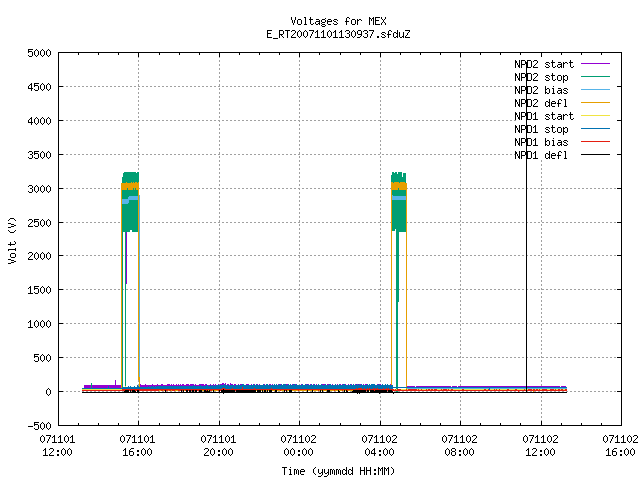Viewport: 640px width, 480px height.
Task: Click the light blue NPD2 bias legend line
Action: (x=596, y=90)
